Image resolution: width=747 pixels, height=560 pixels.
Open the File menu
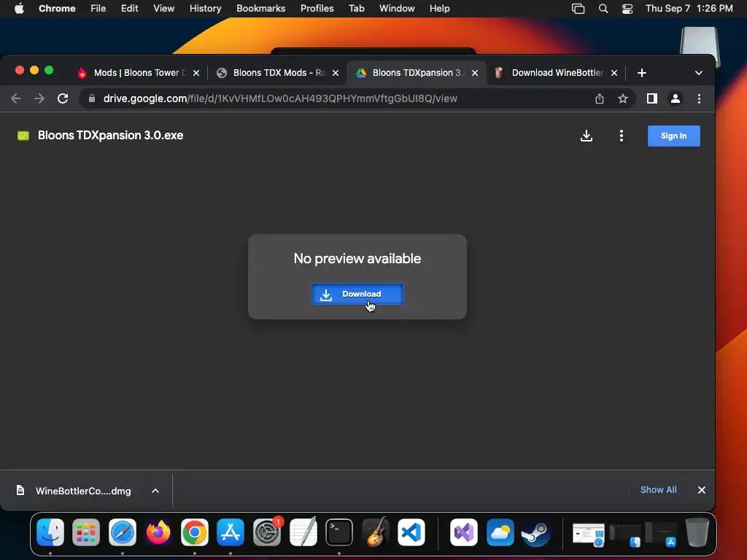pyautogui.click(x=98, y=9)
